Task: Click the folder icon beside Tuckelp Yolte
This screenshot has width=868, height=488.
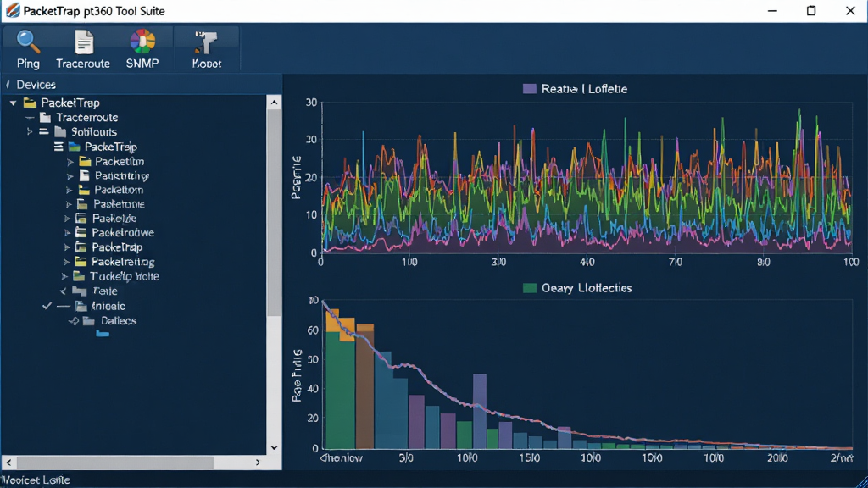Action: (x=79, y=276)
